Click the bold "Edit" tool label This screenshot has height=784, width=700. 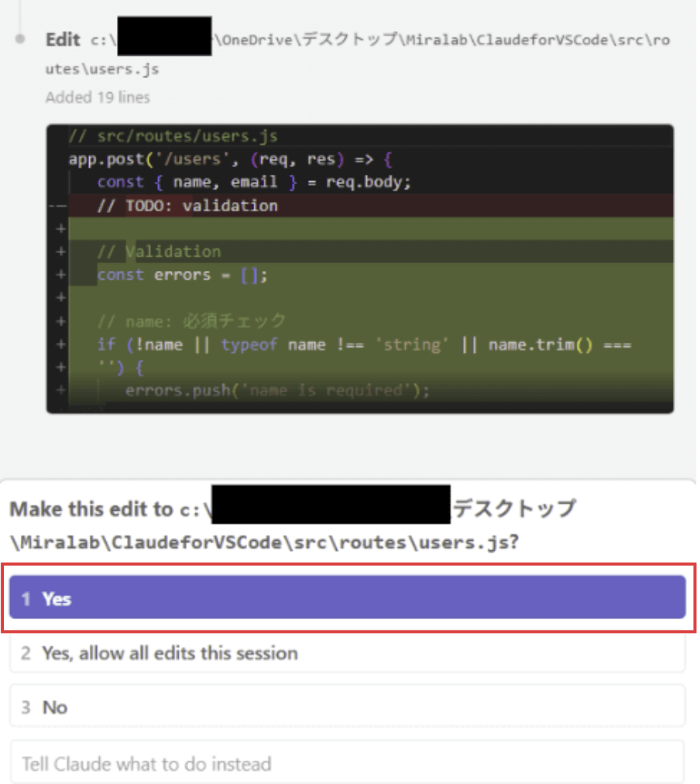pos(63,39)
